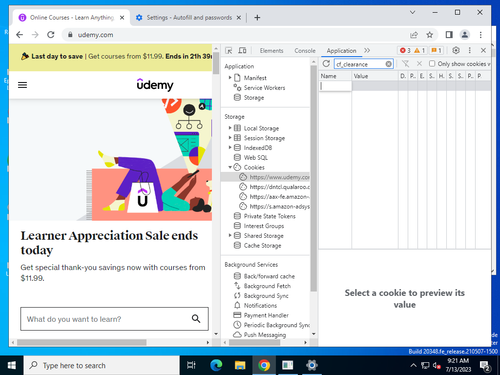Screen dimensions: 500x375
Task: Sort cookies by Name column
Action: coord(336,76)
